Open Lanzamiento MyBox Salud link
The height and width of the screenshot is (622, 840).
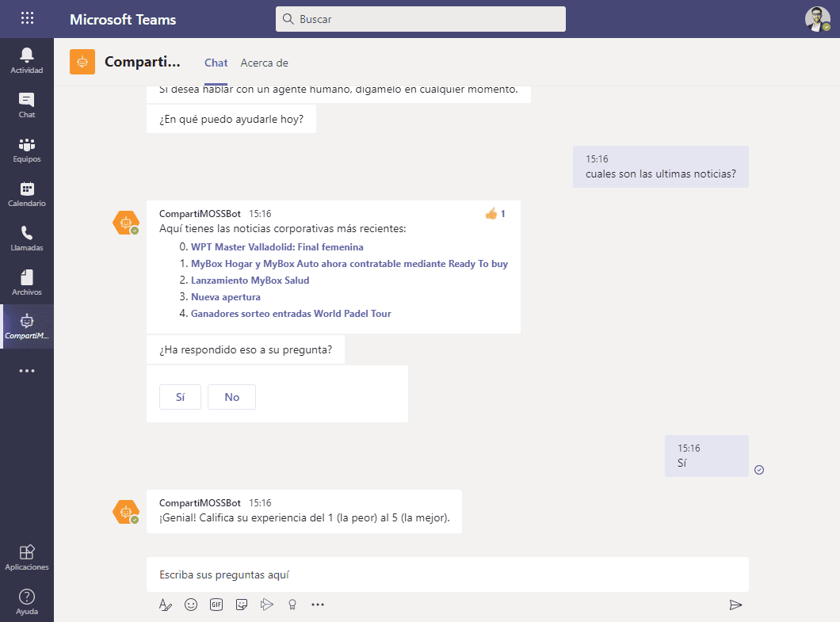[x=250, y=280]
